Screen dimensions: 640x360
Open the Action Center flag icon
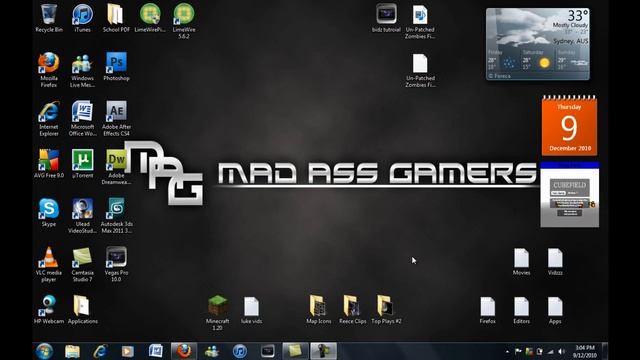(x=518, y=351)
